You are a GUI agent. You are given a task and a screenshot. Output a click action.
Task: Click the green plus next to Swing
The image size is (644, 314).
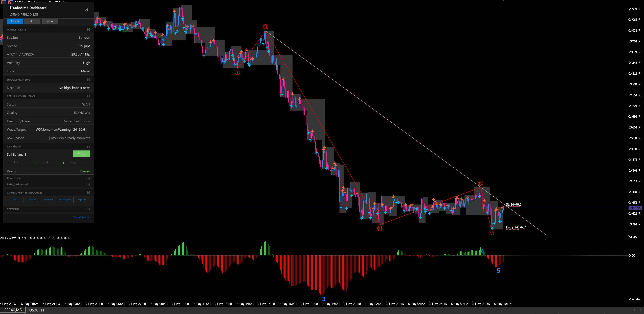[63, 163]
